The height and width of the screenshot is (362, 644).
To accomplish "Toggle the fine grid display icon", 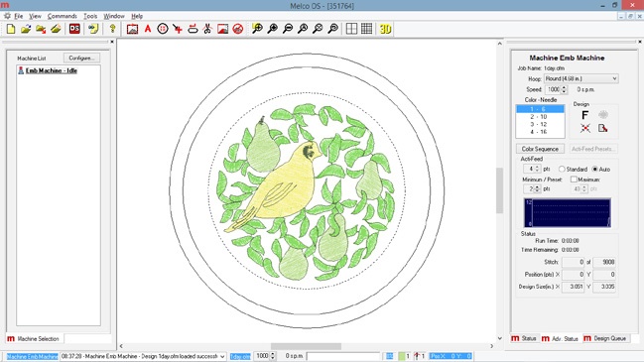I will click(x=367, y=29).
